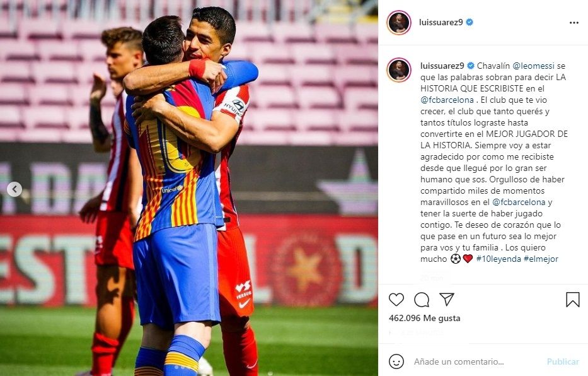Open the post photo of players hugging
The height and width of the screenshot is (376, 588).
tap(189, 188)
